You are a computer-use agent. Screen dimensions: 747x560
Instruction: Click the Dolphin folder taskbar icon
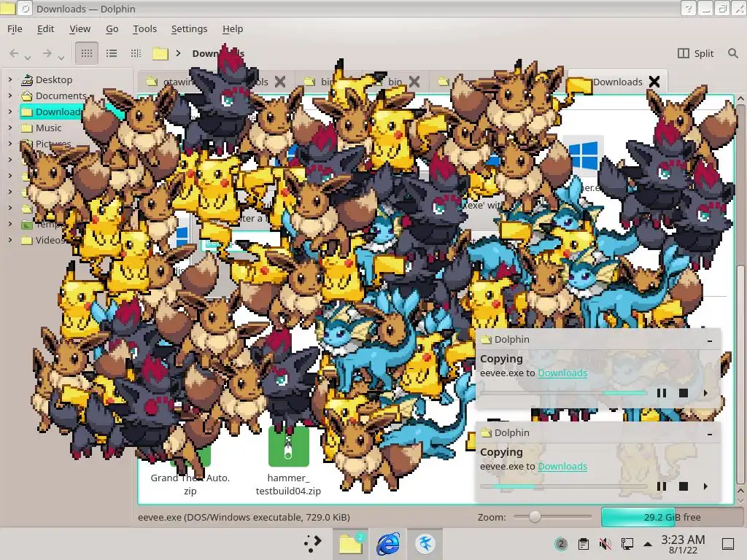tap(351, 543)
